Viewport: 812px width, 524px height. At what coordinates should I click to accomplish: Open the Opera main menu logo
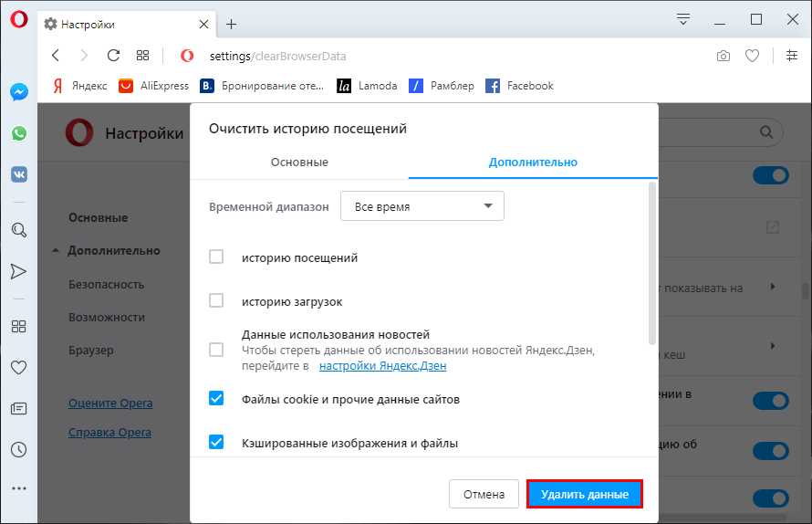tap(19, 20)
